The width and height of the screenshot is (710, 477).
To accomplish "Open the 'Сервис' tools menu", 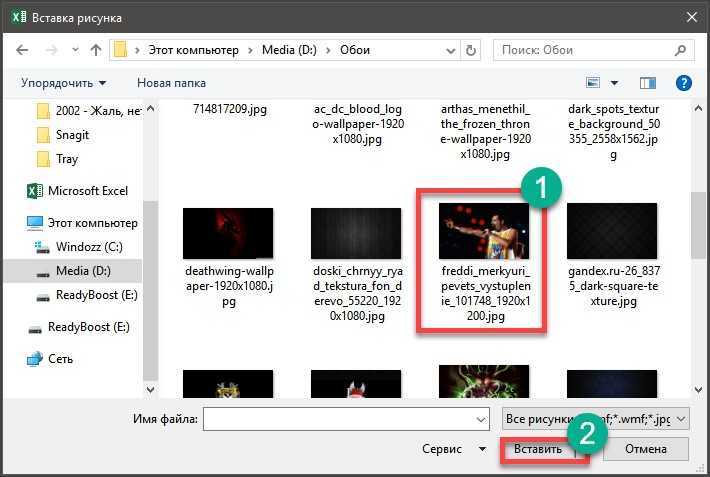I will [454, 449].
